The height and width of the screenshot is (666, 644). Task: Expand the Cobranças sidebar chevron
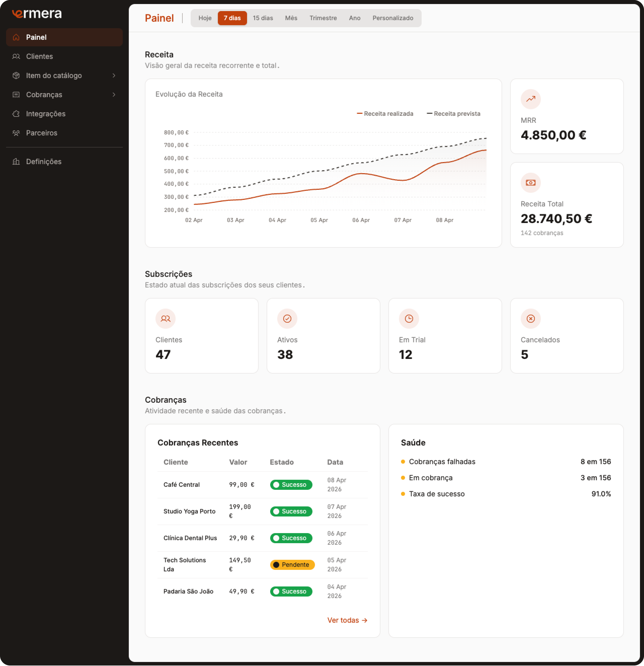coord(114,95)
